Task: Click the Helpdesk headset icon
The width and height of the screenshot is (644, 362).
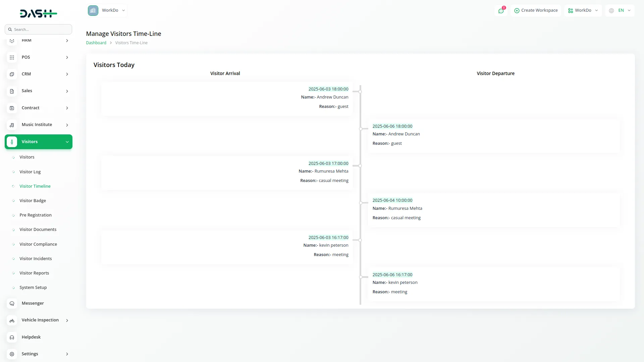Action: 12,337
